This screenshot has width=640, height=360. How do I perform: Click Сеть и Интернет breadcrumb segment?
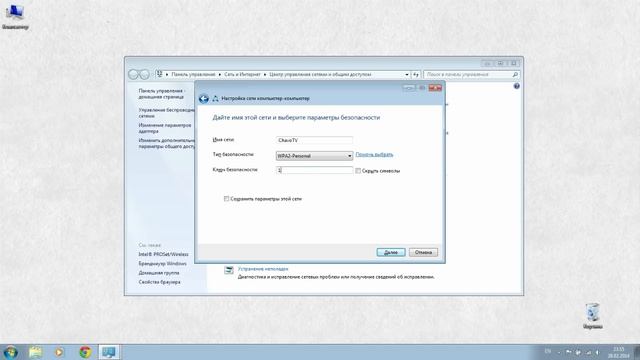pyautogui.click(x=242, y=75)
